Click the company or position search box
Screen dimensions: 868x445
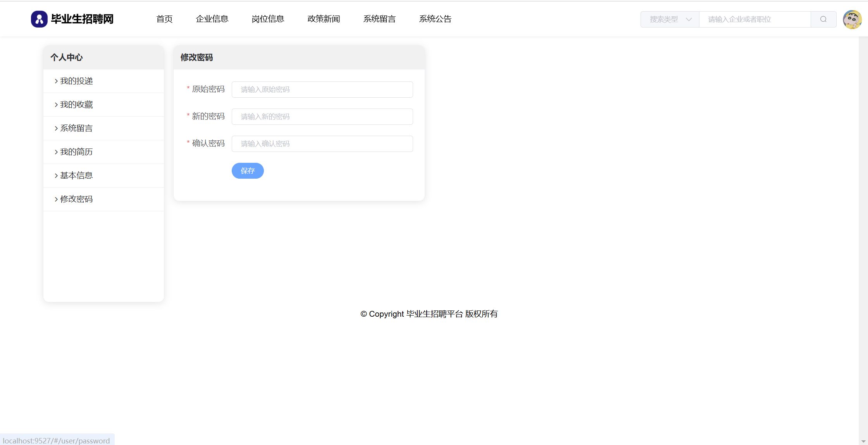point(754,19)
